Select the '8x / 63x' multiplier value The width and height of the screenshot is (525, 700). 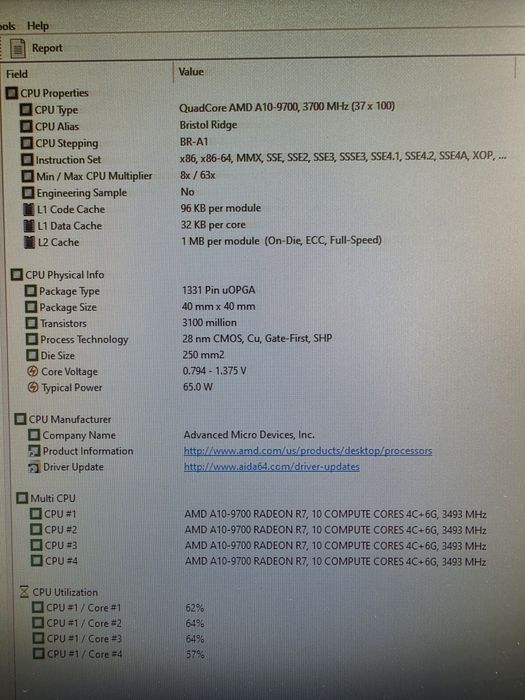coord(198,175)
